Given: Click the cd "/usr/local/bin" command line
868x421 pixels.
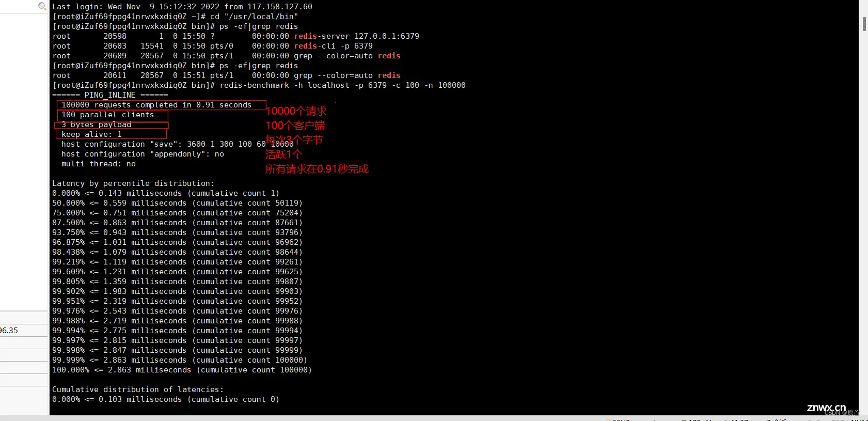Looking at the screenshot, I should click(x=175, y=17).
